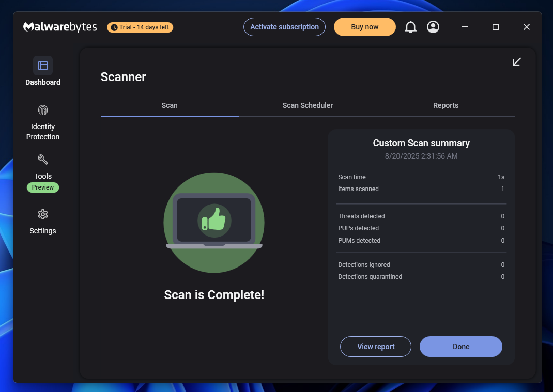Click the Detections ignored label
Viewport: 553px width, 392px height.
pyautogui.click(x=364, y=265)
